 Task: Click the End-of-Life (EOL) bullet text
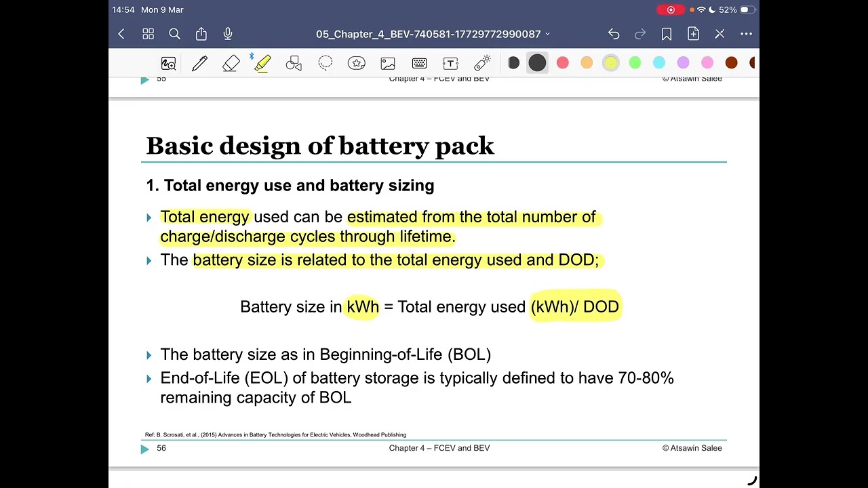(417, 388)
